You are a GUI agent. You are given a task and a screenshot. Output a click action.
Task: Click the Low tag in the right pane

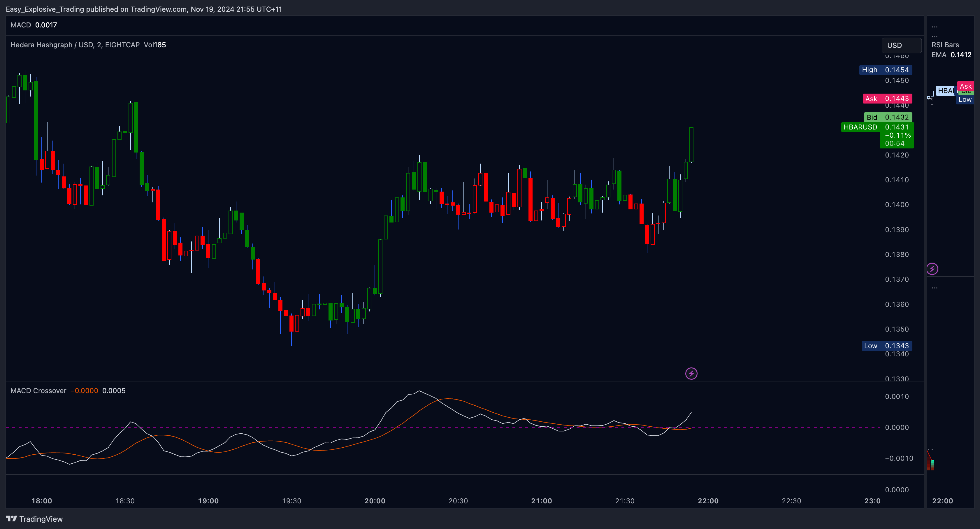coord(965,100)
